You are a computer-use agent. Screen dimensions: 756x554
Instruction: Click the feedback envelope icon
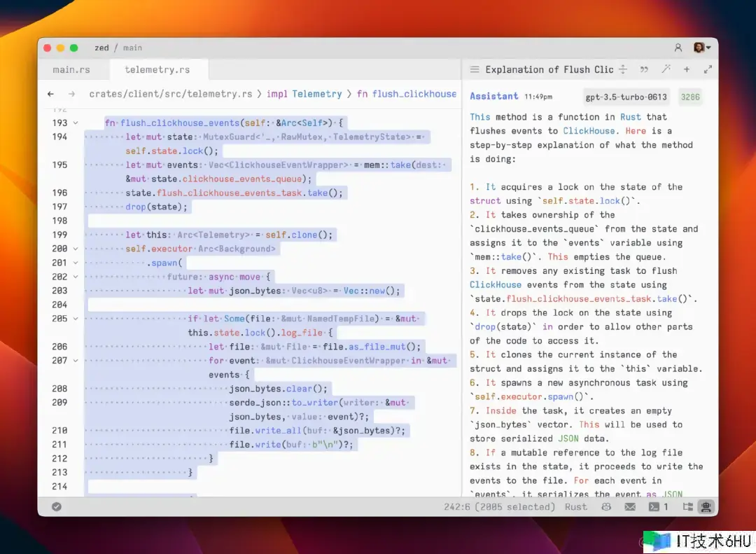[630, 506]
